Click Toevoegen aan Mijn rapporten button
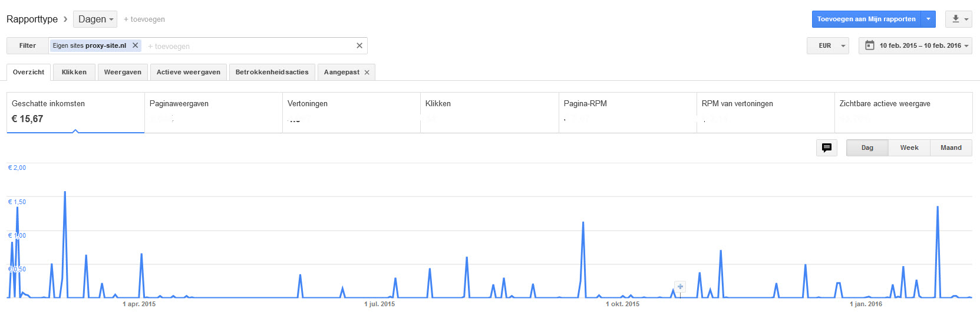 tap(866, 19)
